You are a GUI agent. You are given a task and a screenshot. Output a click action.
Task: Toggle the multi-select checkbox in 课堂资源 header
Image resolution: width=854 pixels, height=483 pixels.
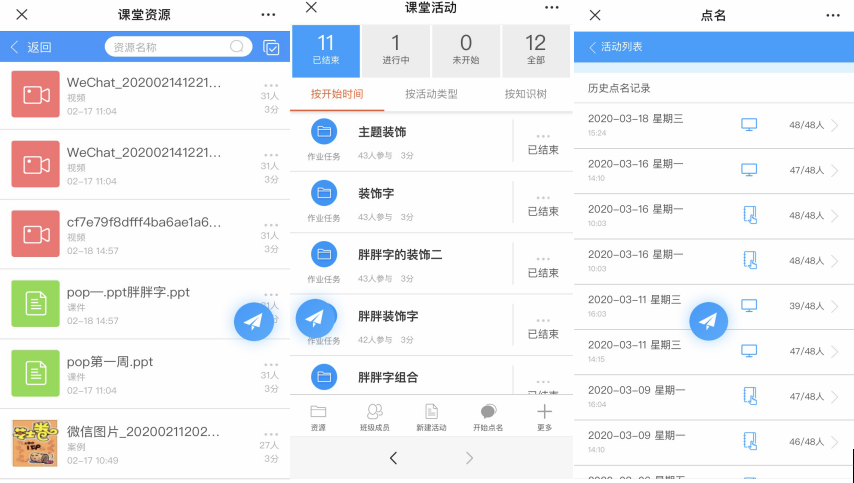(271, 47)
